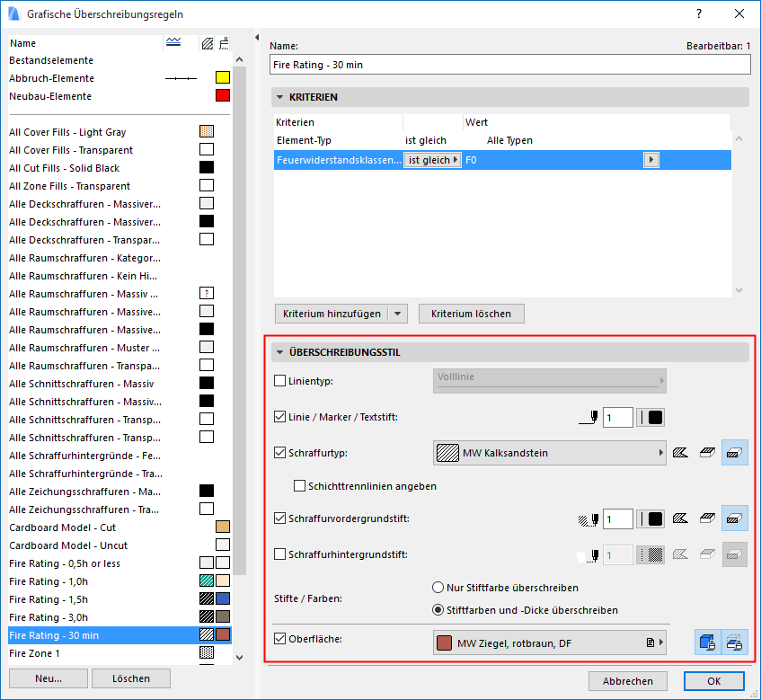Click line pen icon beside Linie / Marker / Textstift

[x=588, y=418]
